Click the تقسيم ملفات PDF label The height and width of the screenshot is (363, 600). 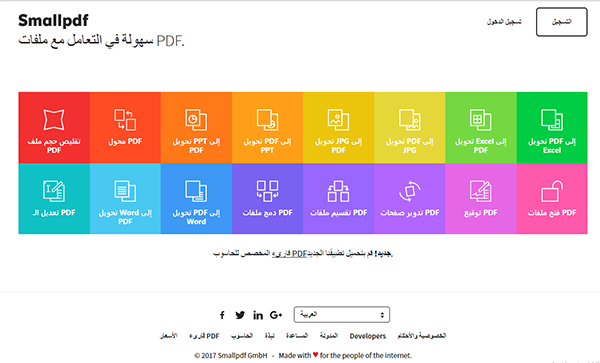[x=338, y=213]
